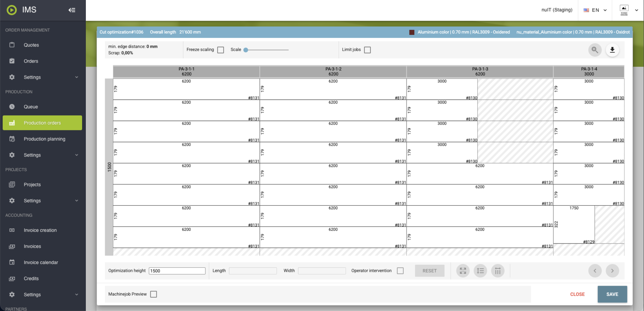Click the horizontal line spacing icon

point(480,271)
